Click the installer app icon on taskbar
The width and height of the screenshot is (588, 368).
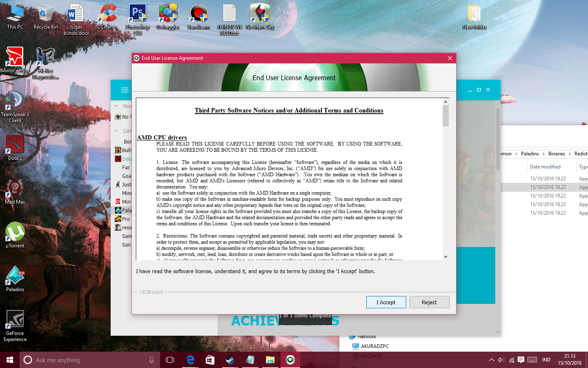tap(290, 360)
